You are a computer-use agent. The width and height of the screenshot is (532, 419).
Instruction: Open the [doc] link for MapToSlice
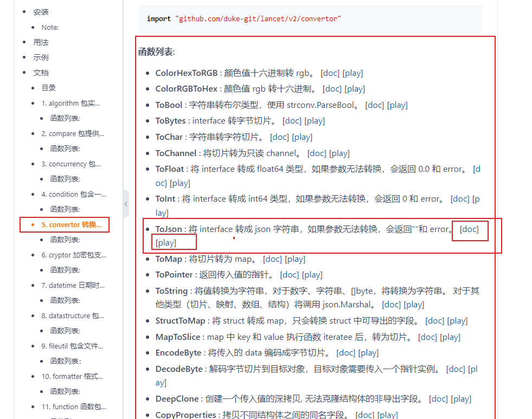pyautogui.click(x=427, y=337)
